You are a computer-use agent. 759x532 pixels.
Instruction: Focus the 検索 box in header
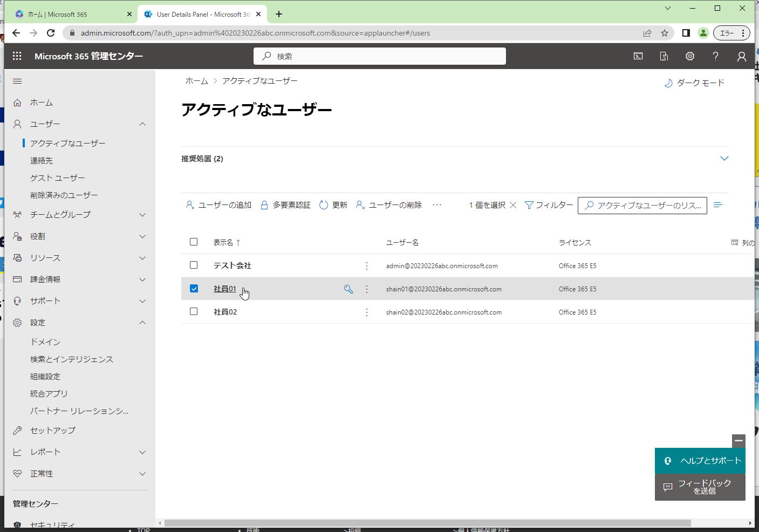[380, 56]
